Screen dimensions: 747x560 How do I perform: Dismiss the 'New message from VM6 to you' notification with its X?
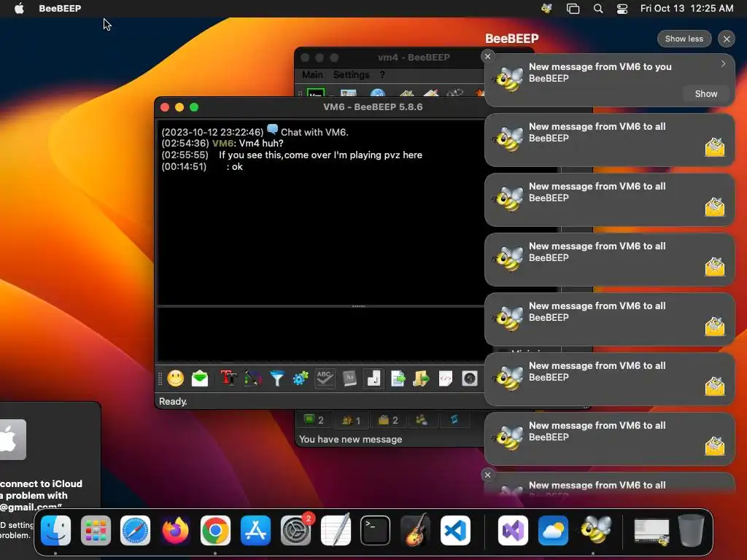click(x=487, y=57)
